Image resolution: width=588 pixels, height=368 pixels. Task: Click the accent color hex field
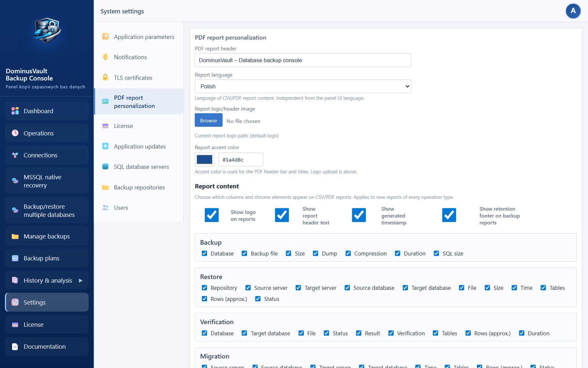click(x=241, y=160)
